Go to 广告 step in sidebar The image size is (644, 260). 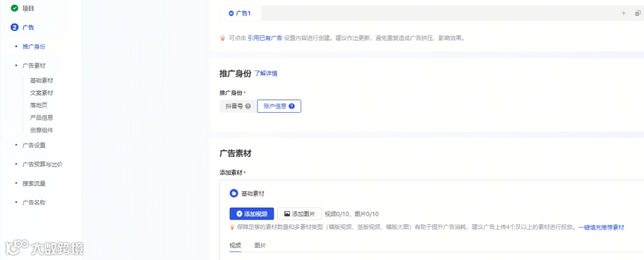pos(28,27)
